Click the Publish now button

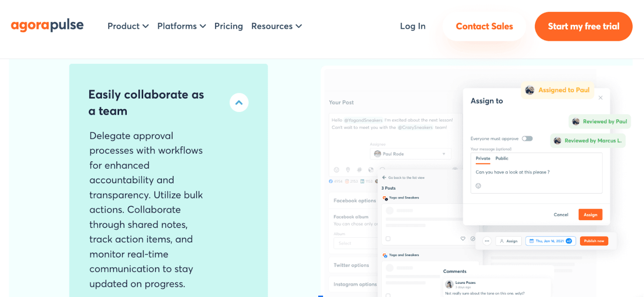coord(594,241)
